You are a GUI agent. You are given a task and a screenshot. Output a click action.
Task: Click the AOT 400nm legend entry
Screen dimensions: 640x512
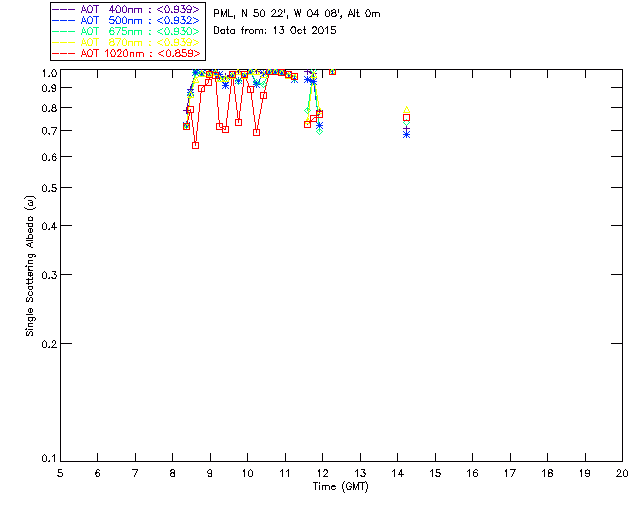point(127,9)
